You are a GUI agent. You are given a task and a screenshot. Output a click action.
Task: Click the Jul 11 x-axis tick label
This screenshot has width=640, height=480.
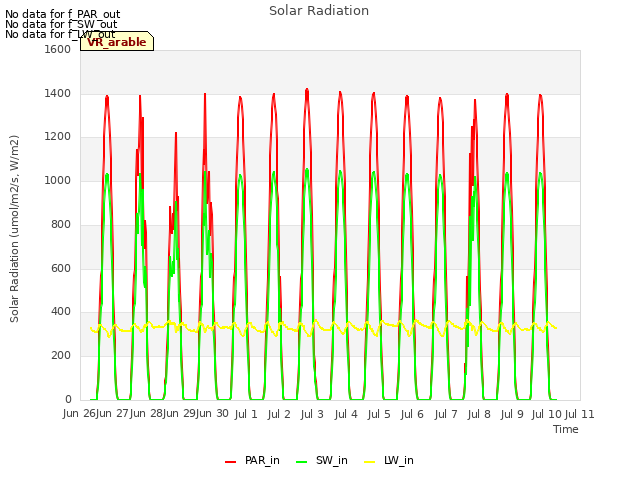tap(580, 414)
